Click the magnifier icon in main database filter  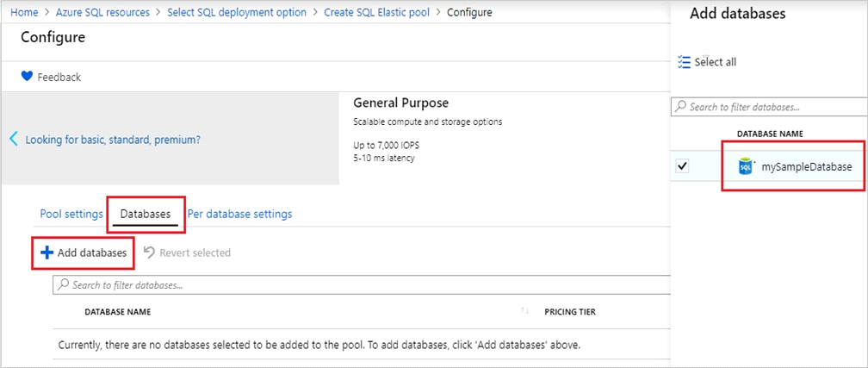coord(64,285)
